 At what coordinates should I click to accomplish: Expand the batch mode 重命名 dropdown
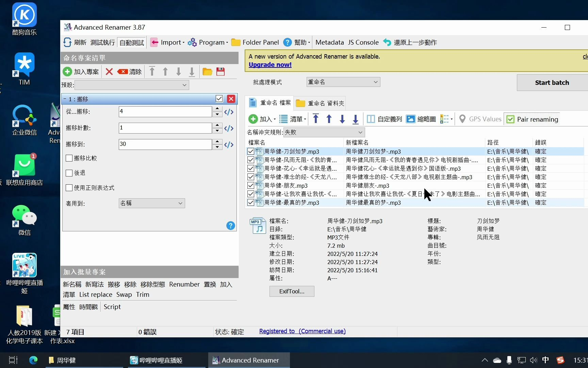click(x=343, y=82)
